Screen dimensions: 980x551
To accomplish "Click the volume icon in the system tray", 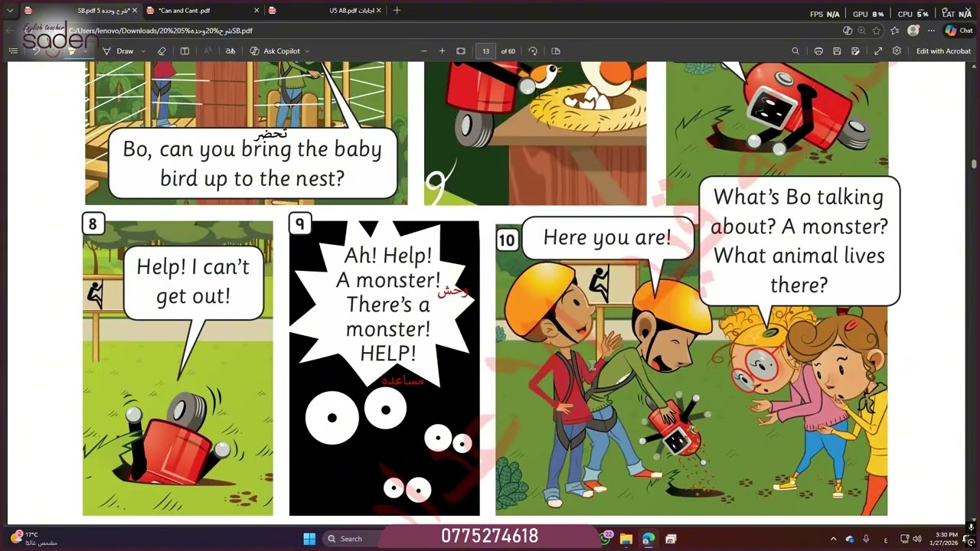I will click(x=917, y=539).
